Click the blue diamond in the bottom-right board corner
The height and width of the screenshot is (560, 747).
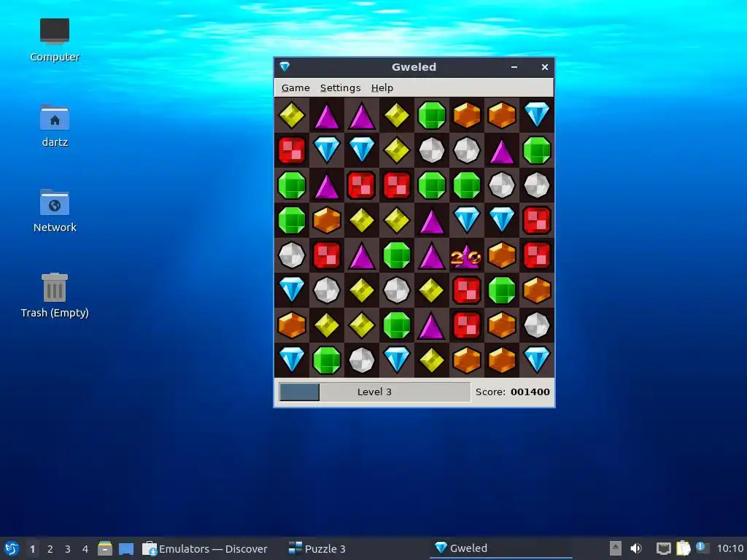537,360
